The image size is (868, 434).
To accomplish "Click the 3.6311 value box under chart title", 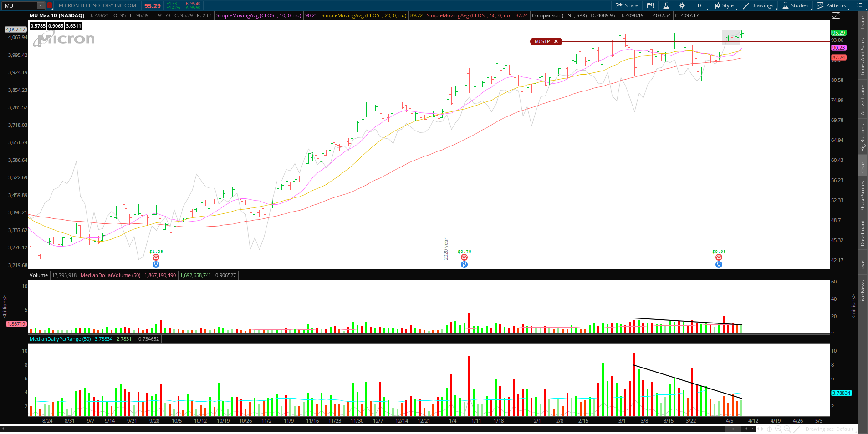I will pyautogui.click(x=73, y=26).
